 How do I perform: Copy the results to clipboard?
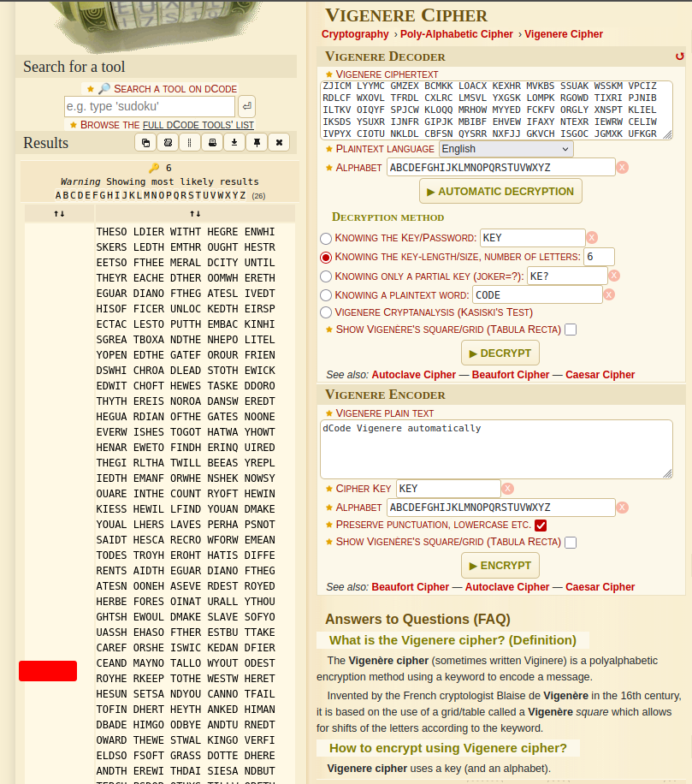(x=145, y=143)
